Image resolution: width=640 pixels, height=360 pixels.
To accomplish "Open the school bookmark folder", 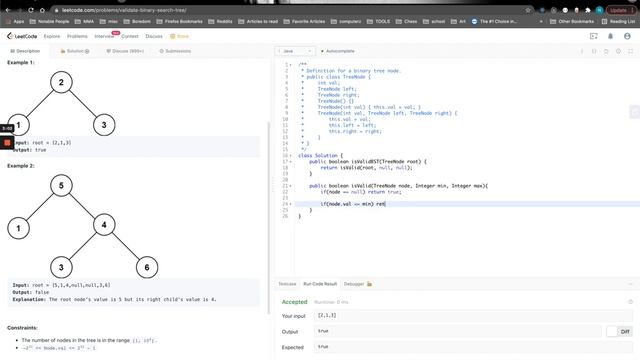I will [x=434, y=21].
